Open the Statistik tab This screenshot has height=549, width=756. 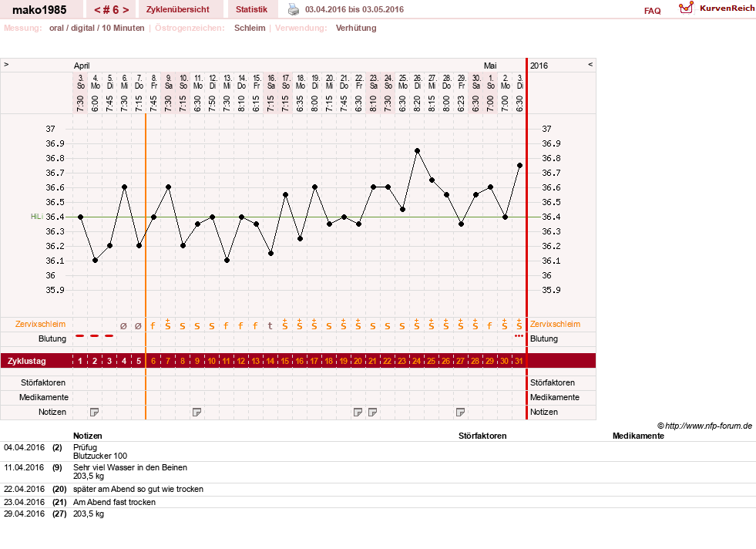(x=251, y=10)
